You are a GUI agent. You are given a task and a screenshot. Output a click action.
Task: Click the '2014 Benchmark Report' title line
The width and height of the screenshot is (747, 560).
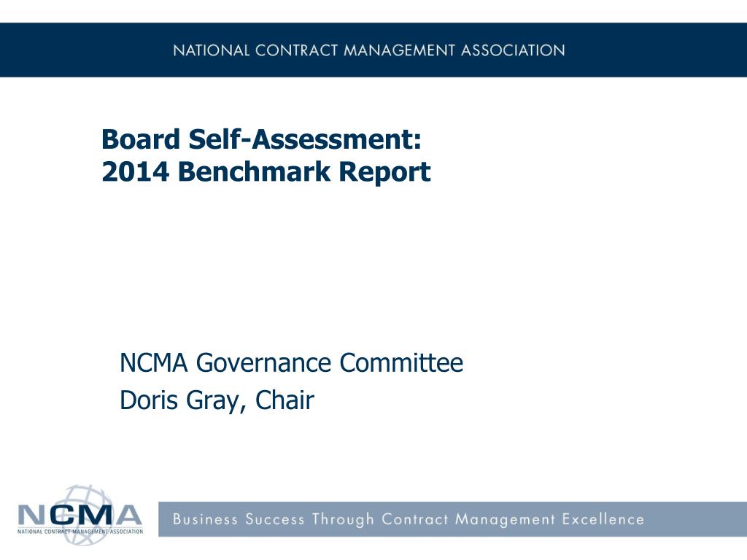(266, 171)
